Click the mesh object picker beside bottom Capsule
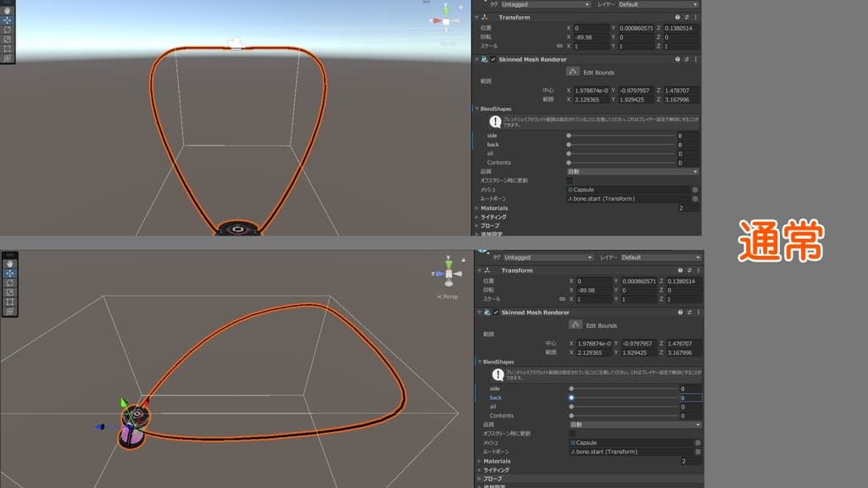 (698, 443)
